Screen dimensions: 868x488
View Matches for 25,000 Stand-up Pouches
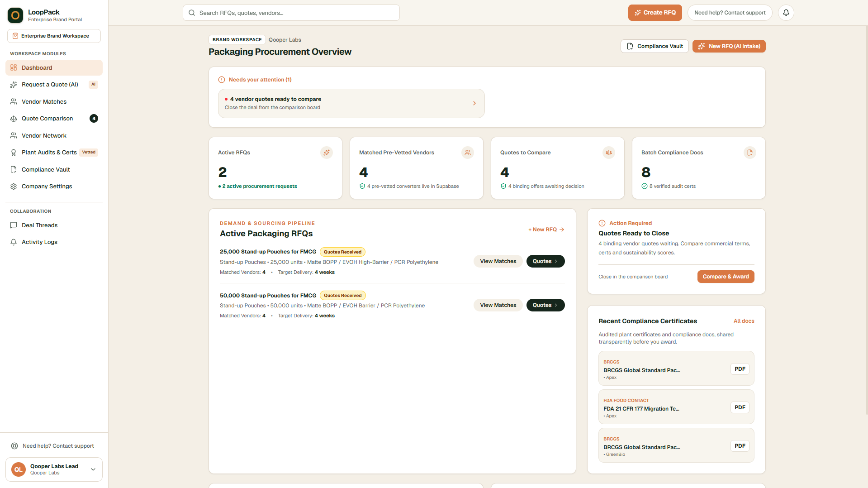pyautogui.click(x=498, y=261)
